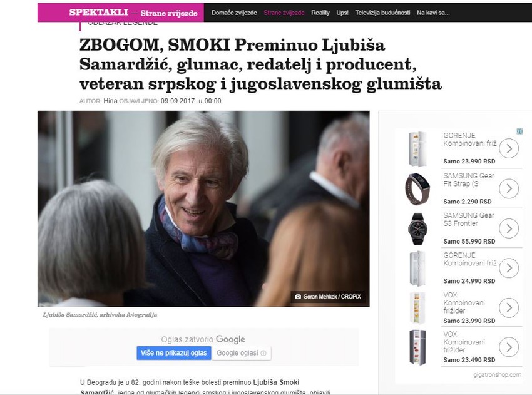Click the Više ne prikazuj oglas button
The image size is (532, 395).
pos(174,353)
